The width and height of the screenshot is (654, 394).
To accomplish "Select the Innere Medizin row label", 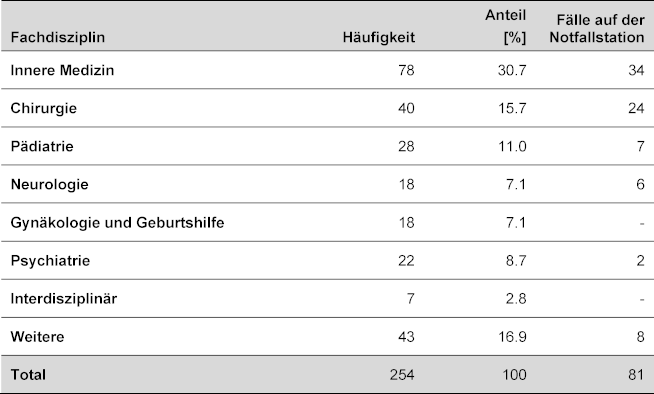I will (x=62, y=70).
